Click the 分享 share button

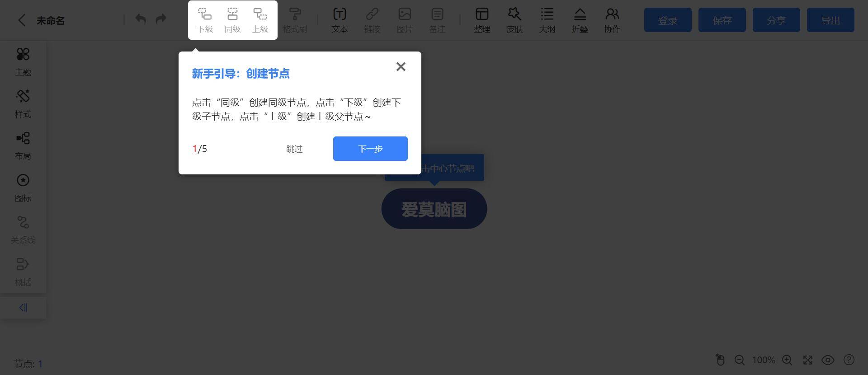776,20
